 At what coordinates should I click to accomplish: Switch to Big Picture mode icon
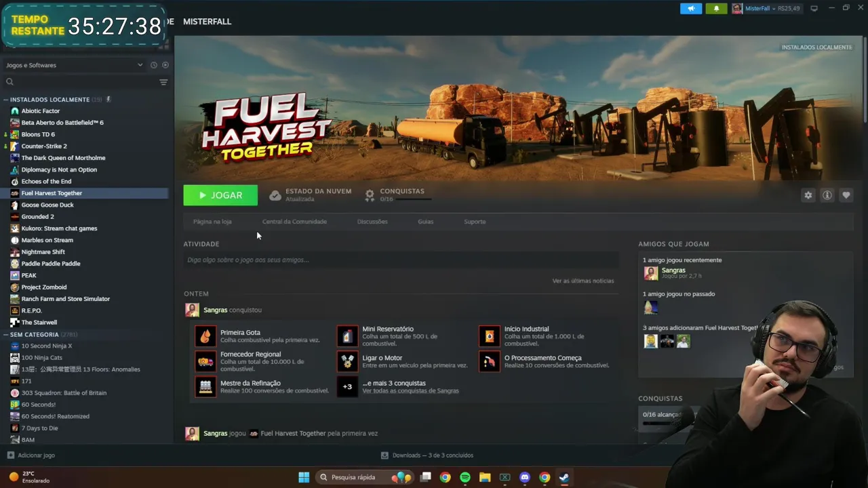(x=814, y=8)
